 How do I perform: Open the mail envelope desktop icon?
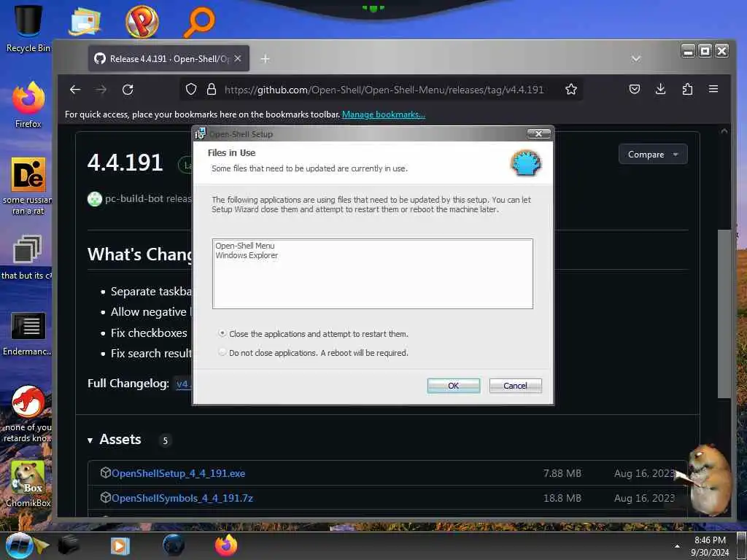pyautogui.click(x=85, y=21)
